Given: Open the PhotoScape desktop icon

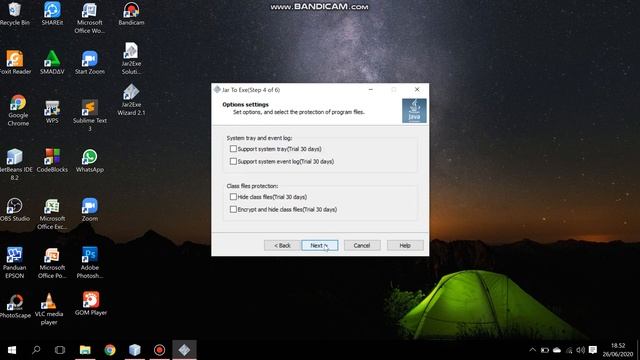Looking at the screenshot, I should 15,306.
